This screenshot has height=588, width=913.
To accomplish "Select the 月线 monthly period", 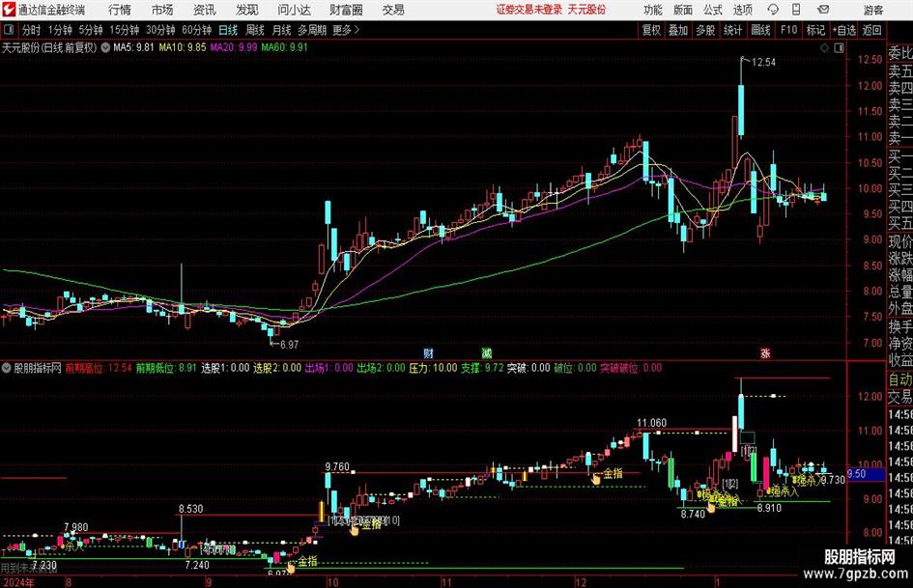I will coord(281,30).
